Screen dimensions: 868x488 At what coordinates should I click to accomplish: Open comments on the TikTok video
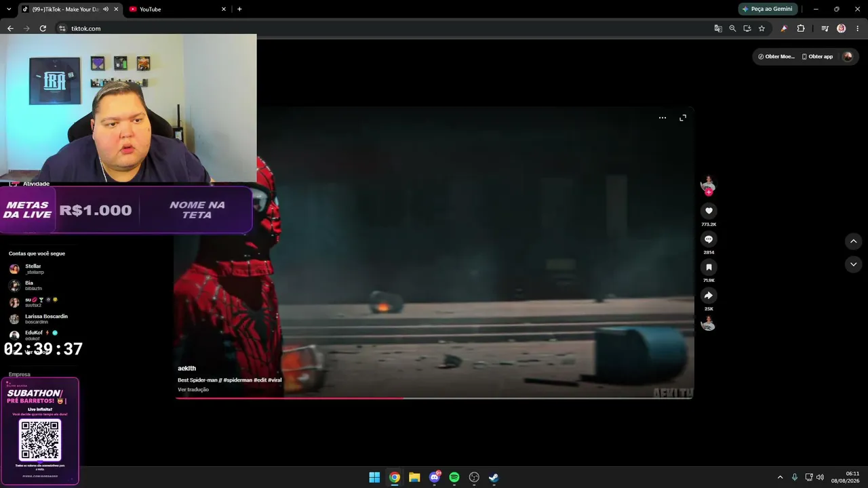(709, 239)
